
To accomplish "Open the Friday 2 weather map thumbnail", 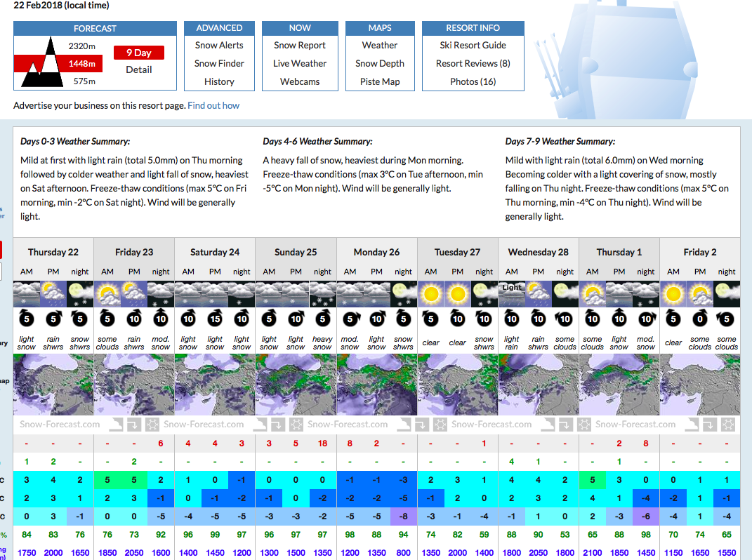I will [x=700, y=385].
